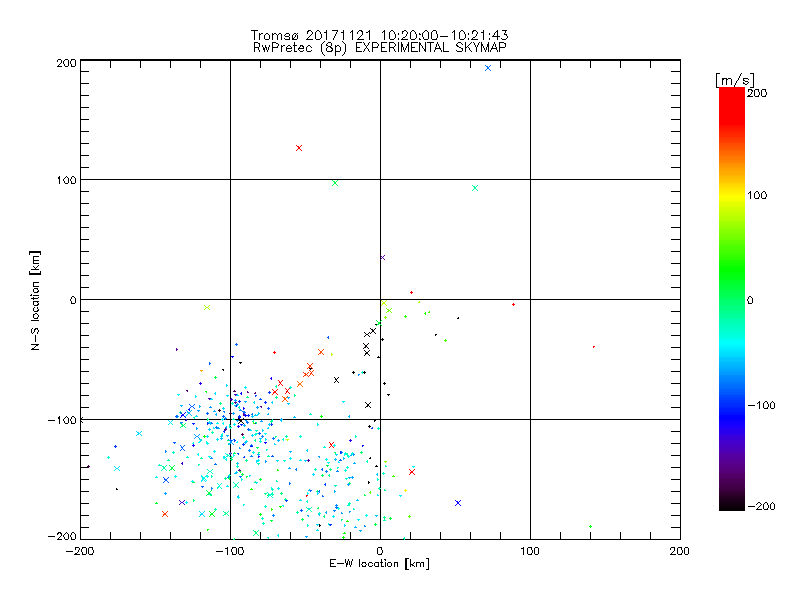Click the 'E-W location [km]' axis label

[x=379, y=563]
